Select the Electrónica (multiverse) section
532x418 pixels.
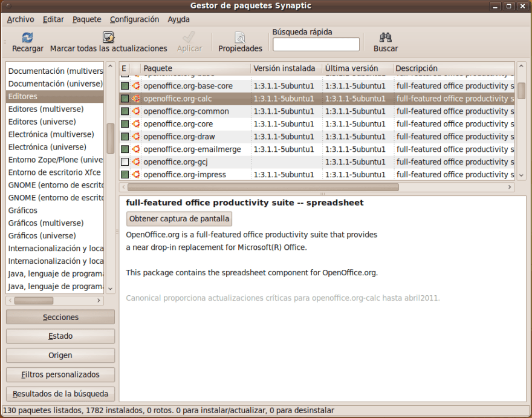[54, 134]
